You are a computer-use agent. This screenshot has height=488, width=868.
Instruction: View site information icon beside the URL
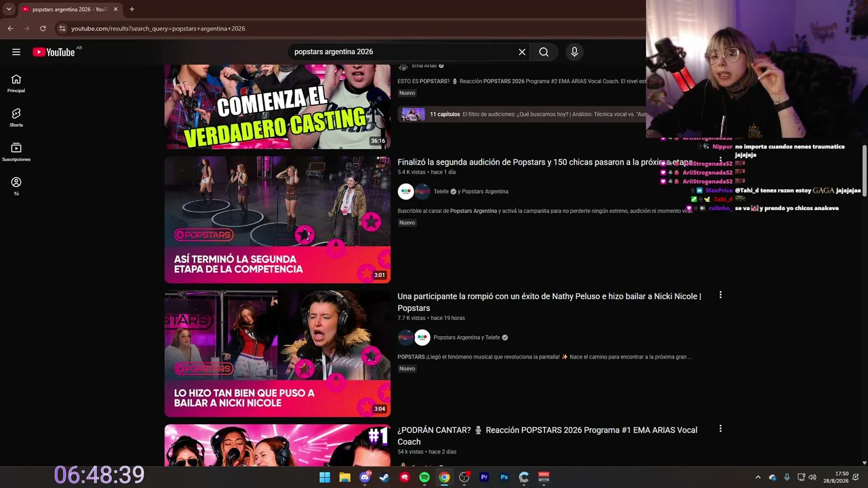point(62,28)
